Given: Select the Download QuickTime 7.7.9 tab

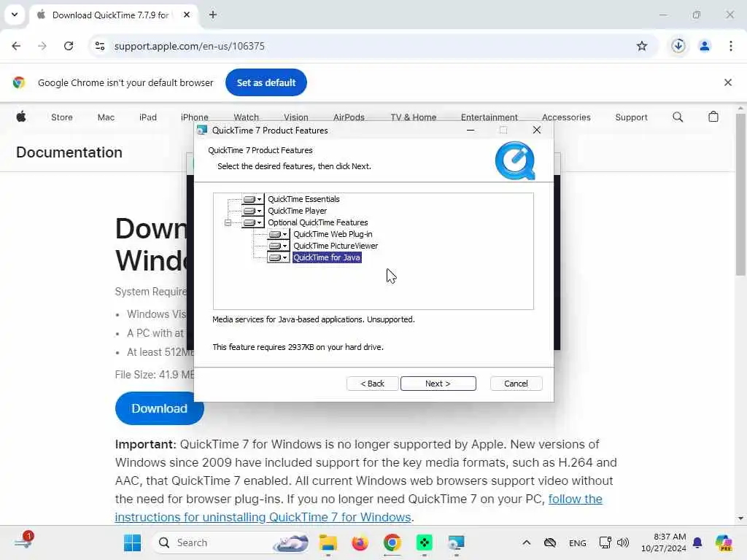Looking at the screenshot, I should 114,15.
